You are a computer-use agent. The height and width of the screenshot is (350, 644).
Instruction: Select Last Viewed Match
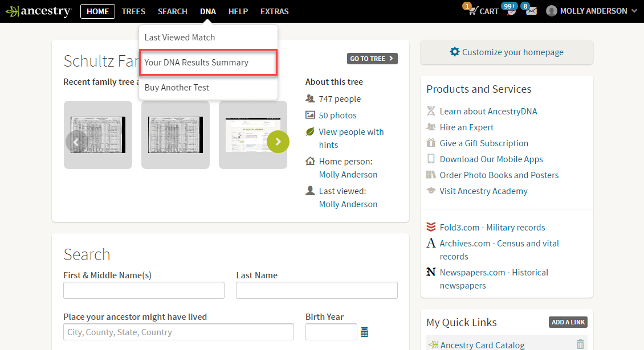coord(208,38)
